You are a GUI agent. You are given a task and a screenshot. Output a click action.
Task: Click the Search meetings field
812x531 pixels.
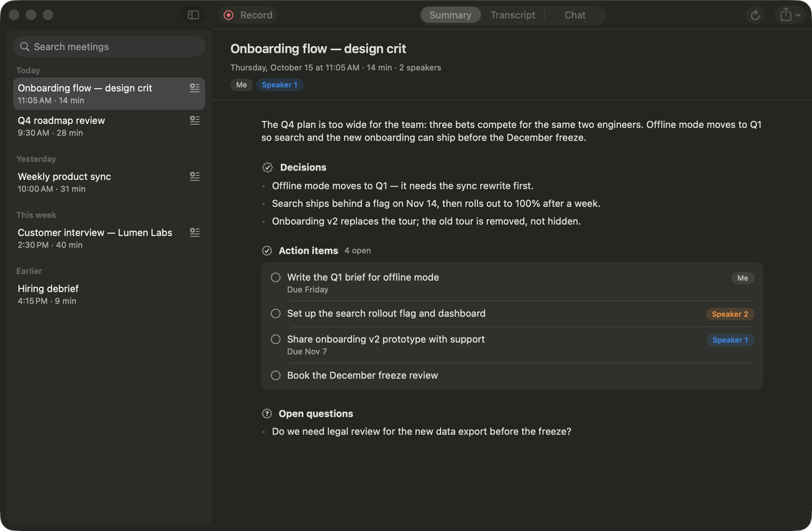click(110, 47)
